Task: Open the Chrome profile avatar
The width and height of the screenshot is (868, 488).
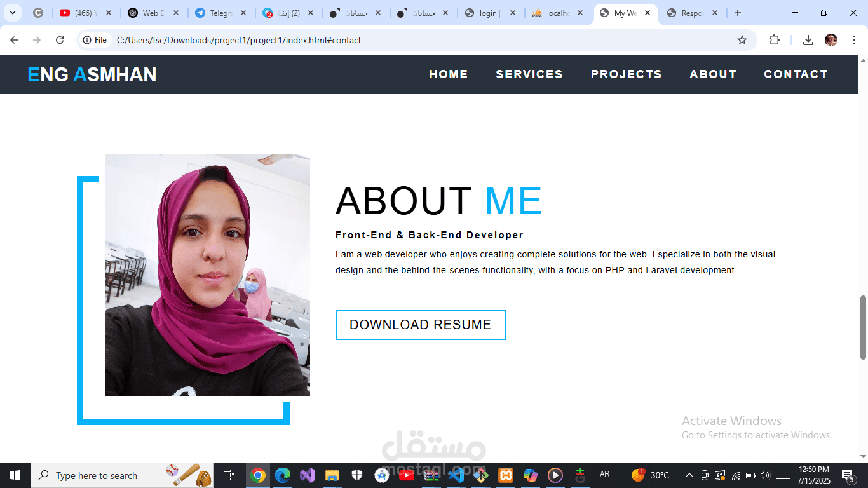Action: tap(831, 40)
